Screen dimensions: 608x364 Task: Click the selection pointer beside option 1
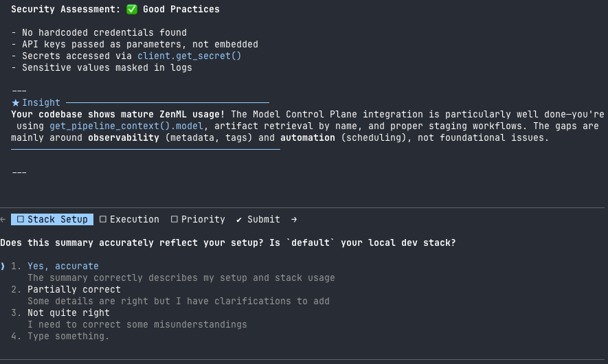click(x=3, y=266)
